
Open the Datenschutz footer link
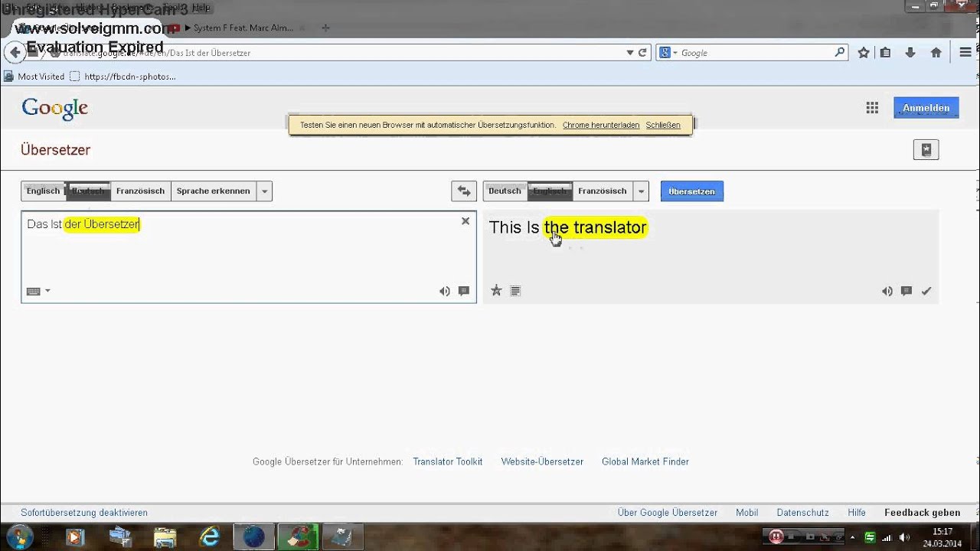tap(802, 513)
